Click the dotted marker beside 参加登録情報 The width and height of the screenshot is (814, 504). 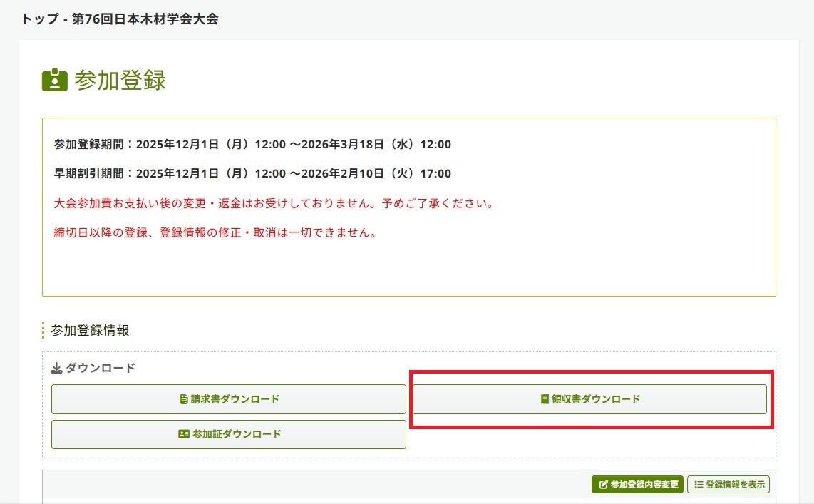tap(43, 331)
